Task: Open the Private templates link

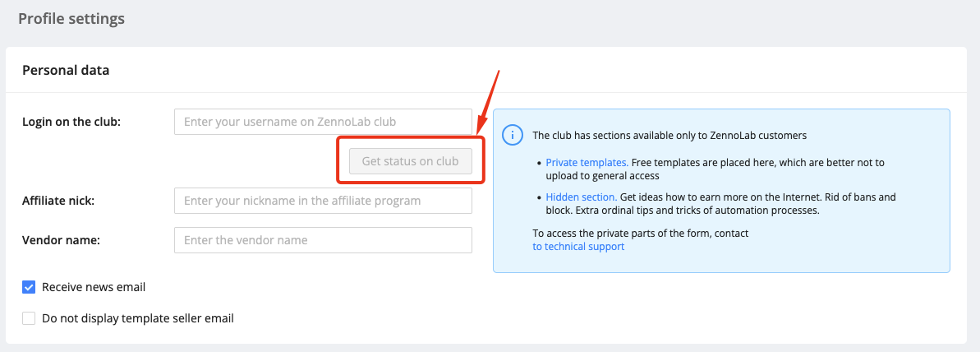Action: pos(587,163)
